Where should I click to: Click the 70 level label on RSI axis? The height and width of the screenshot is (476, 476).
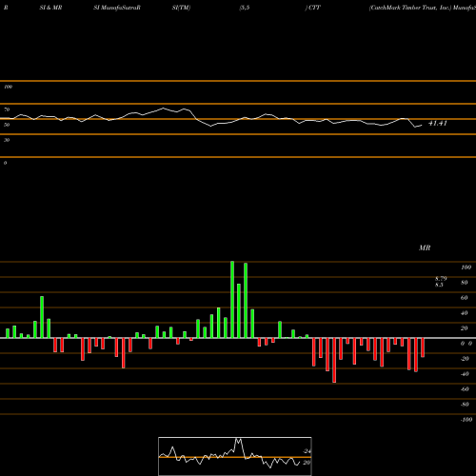(x=7, y=109)
